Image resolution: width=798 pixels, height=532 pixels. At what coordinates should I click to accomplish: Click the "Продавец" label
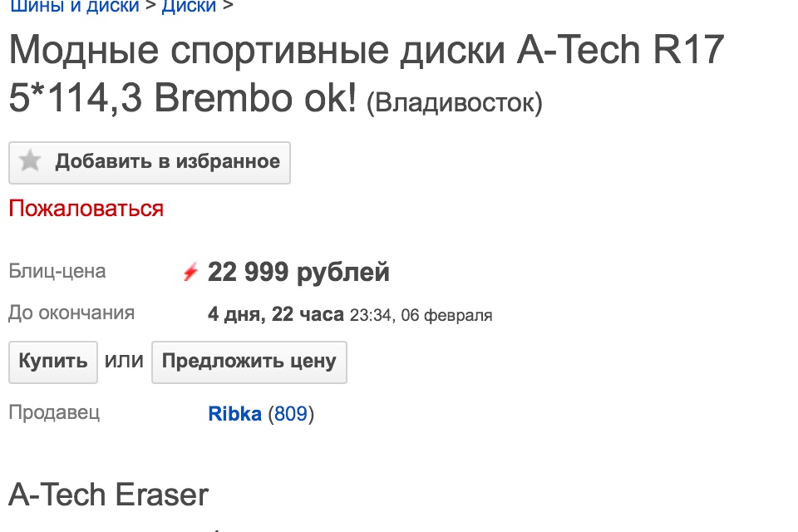(x=54, y=412)
